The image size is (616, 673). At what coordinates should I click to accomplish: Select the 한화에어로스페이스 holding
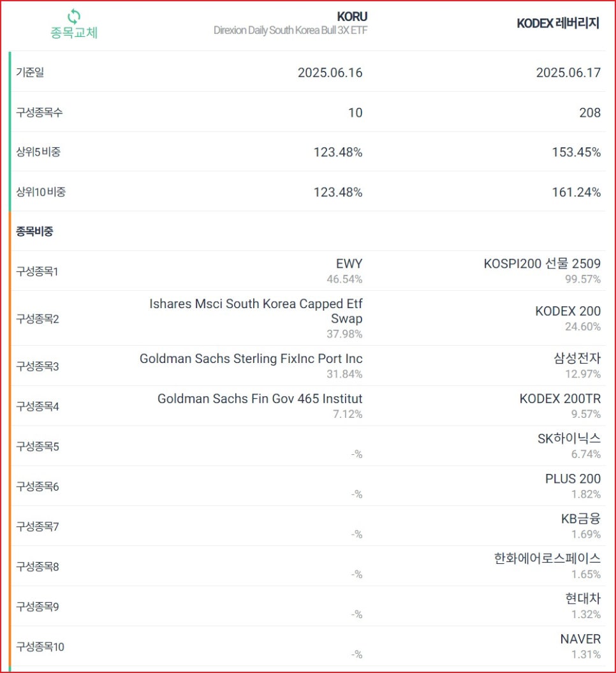click(x=545, y=558)
